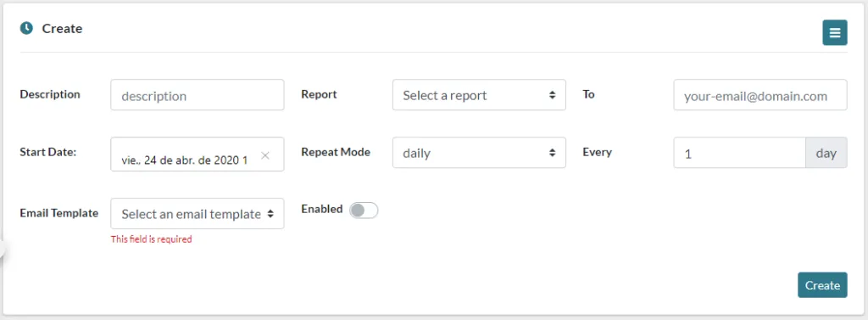
Task: Click the Create button at bottom right
Action: (x=822, y=285)
